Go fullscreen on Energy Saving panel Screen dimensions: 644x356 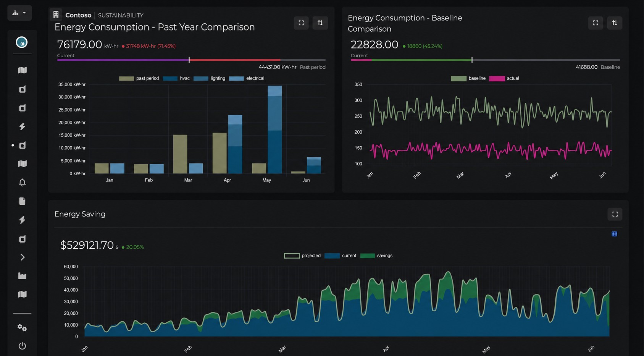[615, 214]
